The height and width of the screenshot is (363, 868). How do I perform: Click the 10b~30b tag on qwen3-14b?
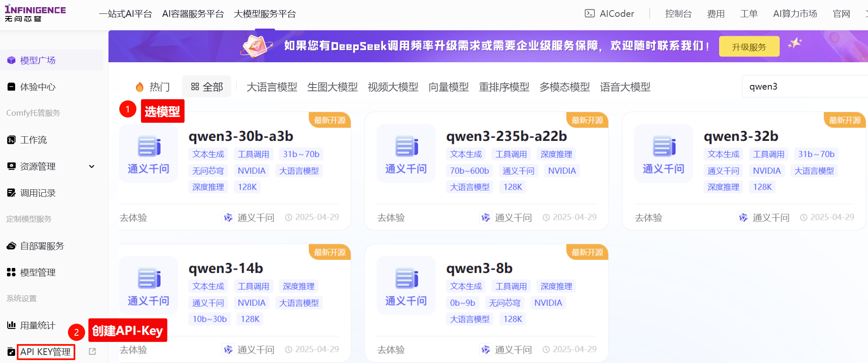[x=209, y=319]
